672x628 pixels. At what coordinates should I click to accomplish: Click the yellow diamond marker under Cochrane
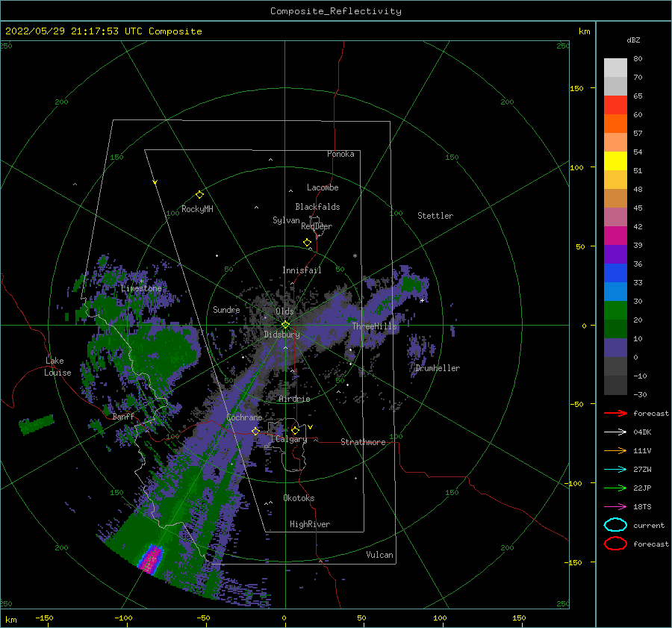point(255,431)
